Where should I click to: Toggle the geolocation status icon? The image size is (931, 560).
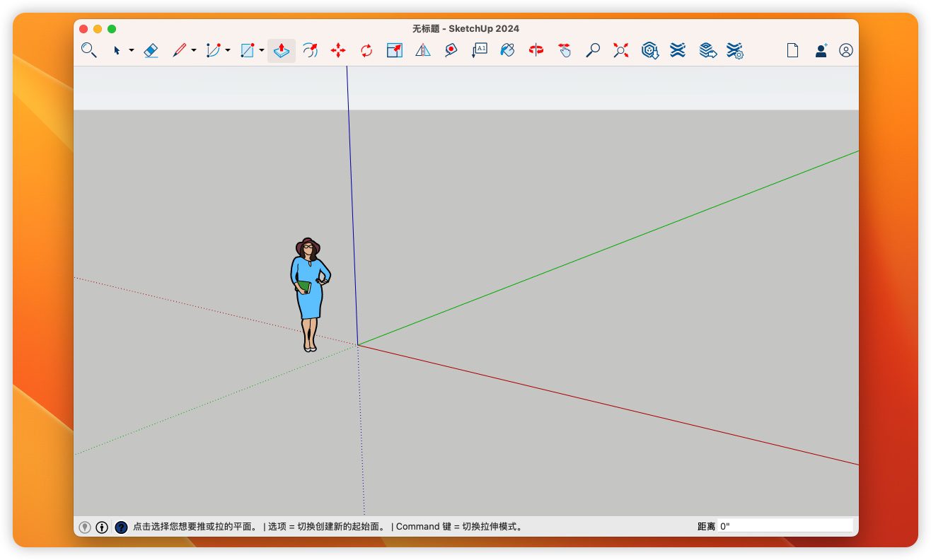pos(85,527)
